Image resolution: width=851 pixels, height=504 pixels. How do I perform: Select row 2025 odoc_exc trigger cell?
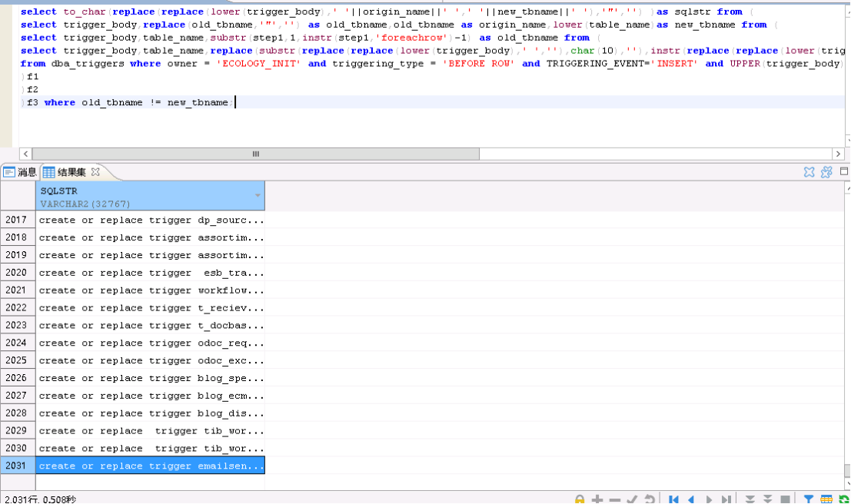pos(151,360)
